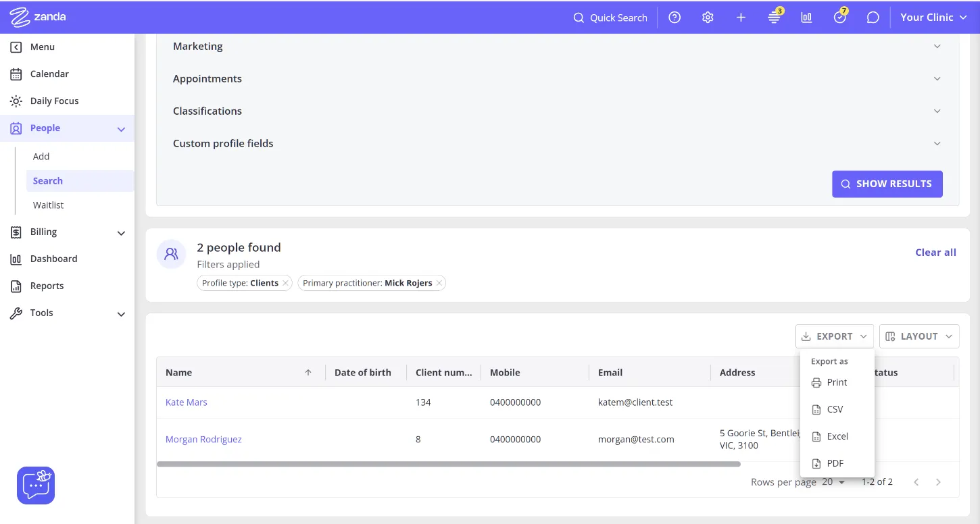Screen dimensions: 980x524
Task: Open the bar chart icon in header
Action: pos(806,18)
